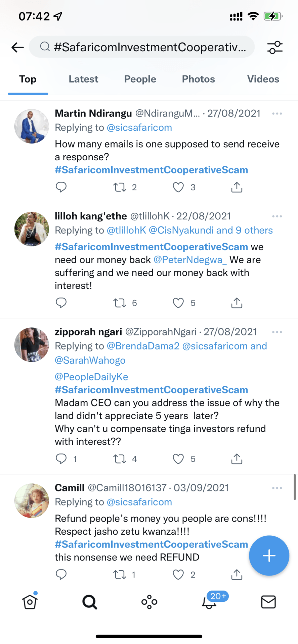Open the Home timeline icon

tap(30, 602)
